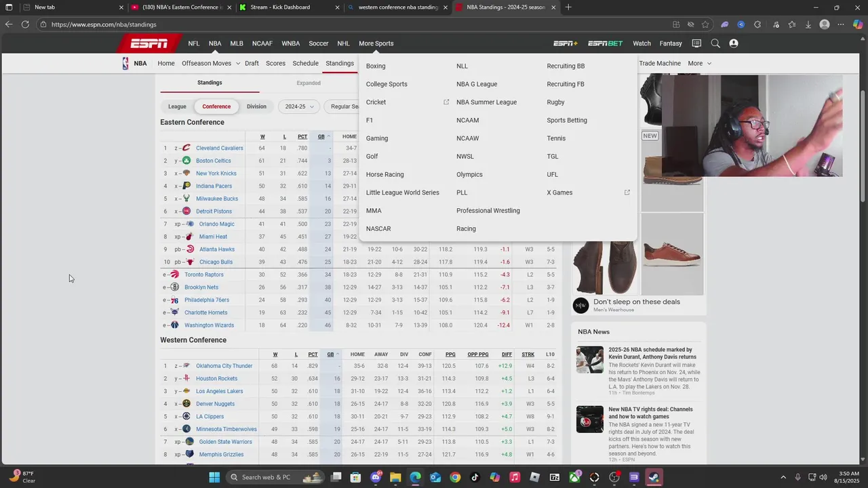Add page to favorites with star icon
The width and height of the screenshot is (868, 488).
point(705,24)
